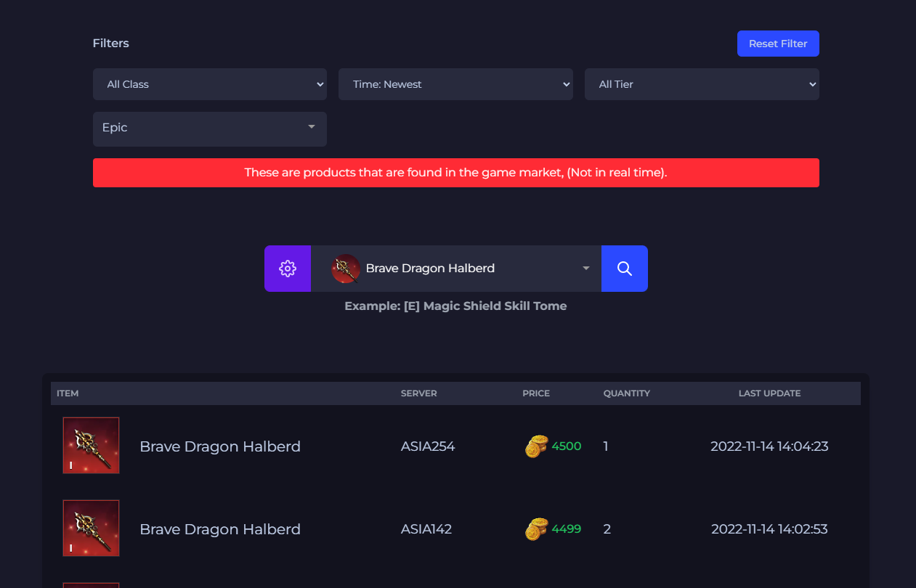The height and width of the screenshot is (588, 916).
Task: Click server ASIA254 cell
Action: click(428, 446)
